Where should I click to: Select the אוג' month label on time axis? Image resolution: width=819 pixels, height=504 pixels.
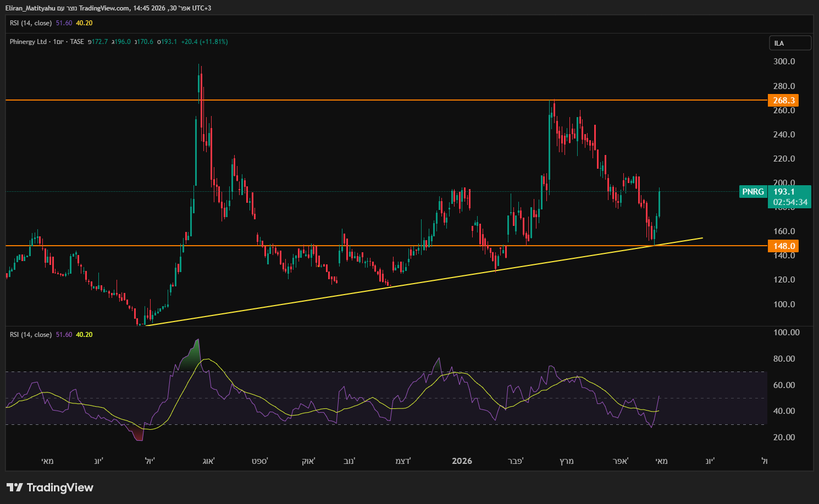pyautogui.click(x=208, y=461)
